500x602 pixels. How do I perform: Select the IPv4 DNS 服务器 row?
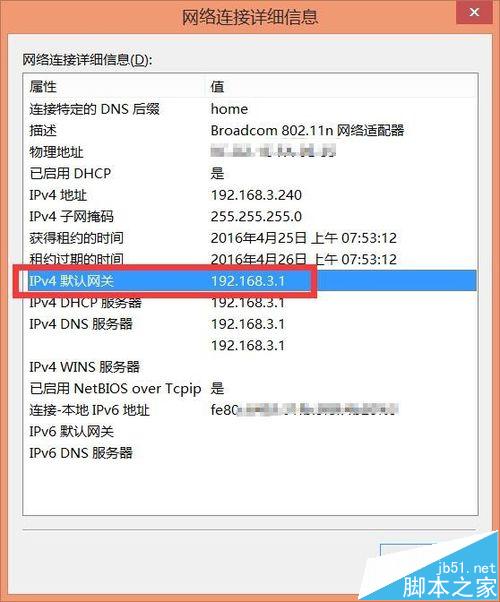251,324
